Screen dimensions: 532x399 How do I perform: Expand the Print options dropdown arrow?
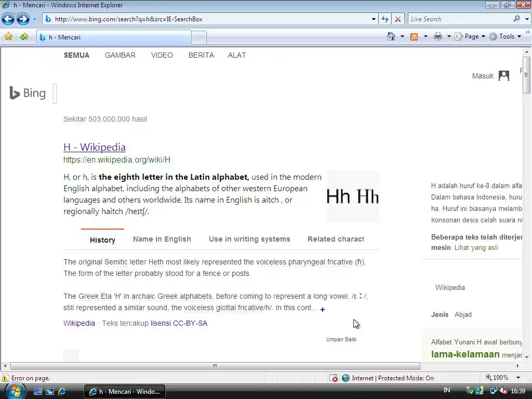click(x=449, y=36)
